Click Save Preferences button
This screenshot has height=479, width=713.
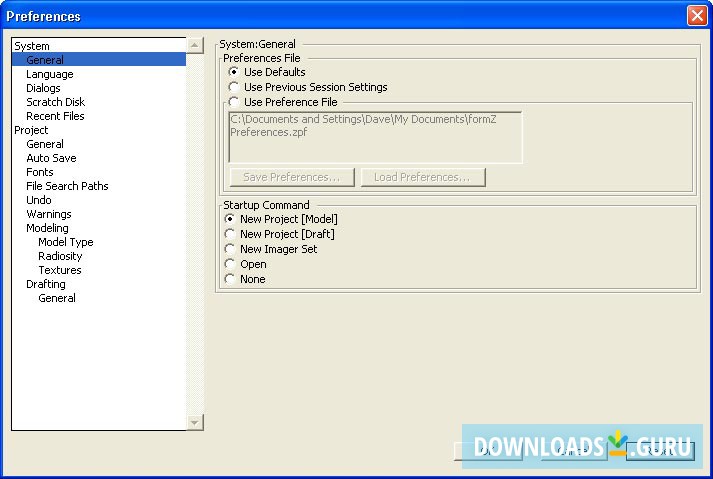[292, 177]
